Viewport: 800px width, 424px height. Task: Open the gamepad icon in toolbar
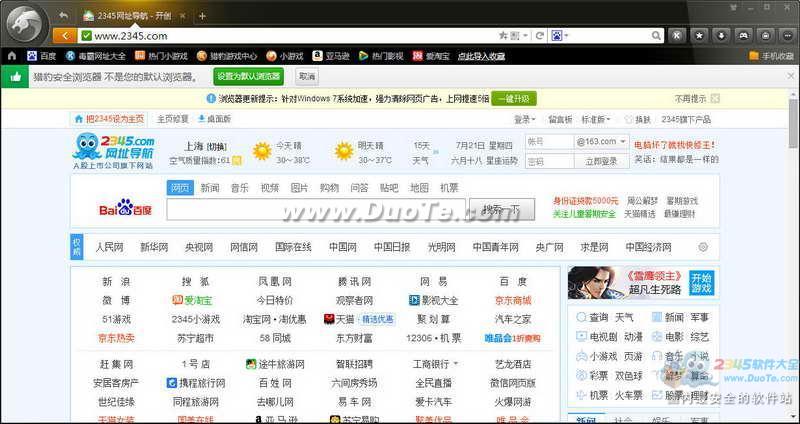(744, 36)
